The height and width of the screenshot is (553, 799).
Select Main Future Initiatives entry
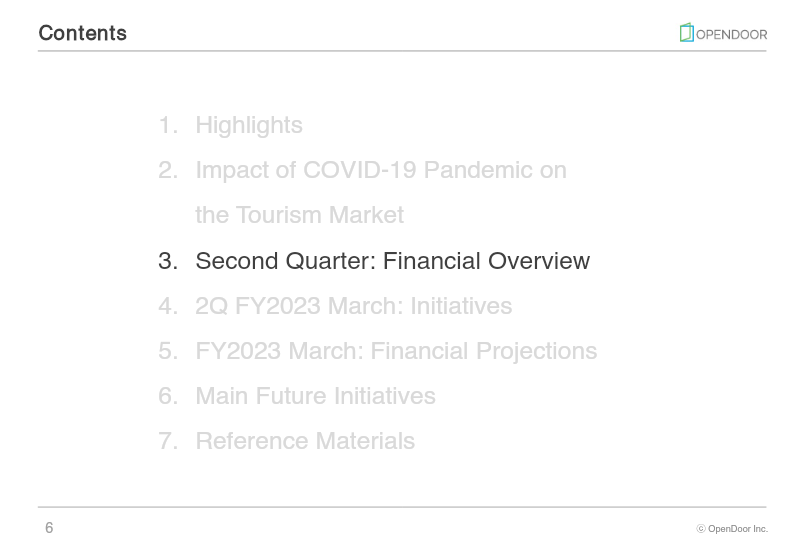click(315, 396)
